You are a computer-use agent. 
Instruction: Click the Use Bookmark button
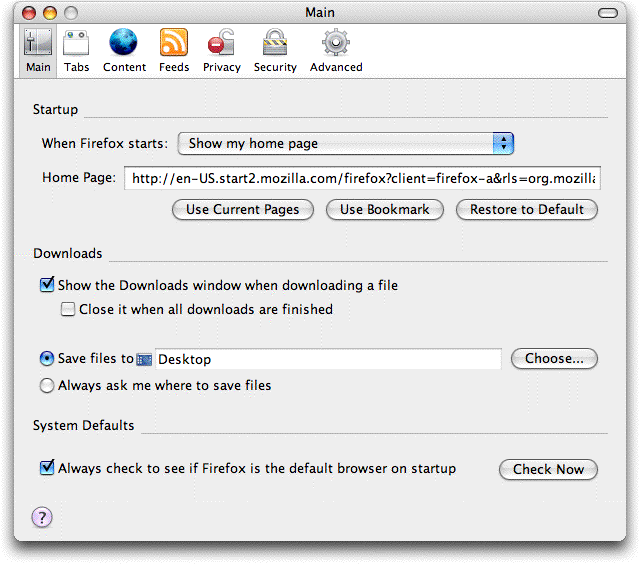pyautogui.click(x=384, y=210)
